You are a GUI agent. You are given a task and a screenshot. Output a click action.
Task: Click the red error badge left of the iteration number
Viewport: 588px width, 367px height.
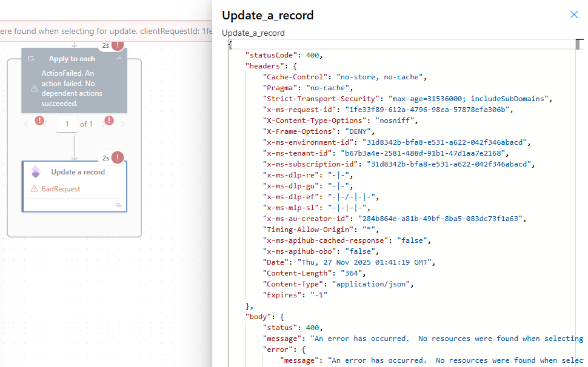40,121
